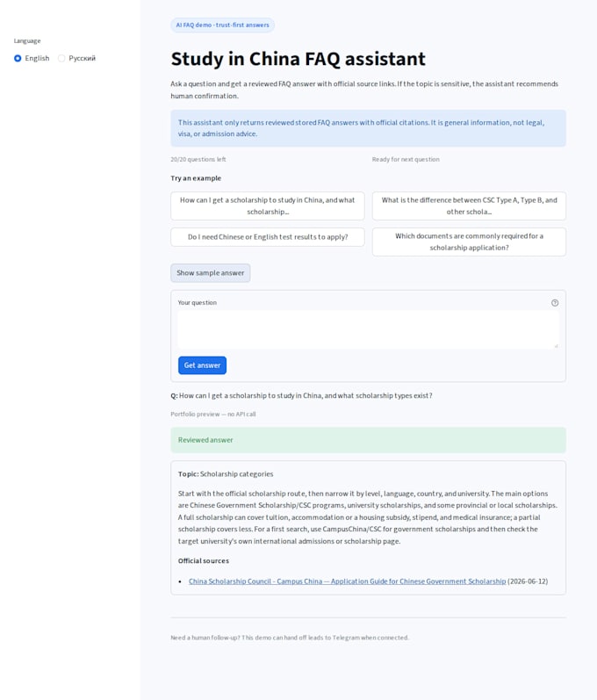The width and height of the screenshot is (597, 700).
Task: Click the blue disclaimer info box
Action: [x=368, y=128]
